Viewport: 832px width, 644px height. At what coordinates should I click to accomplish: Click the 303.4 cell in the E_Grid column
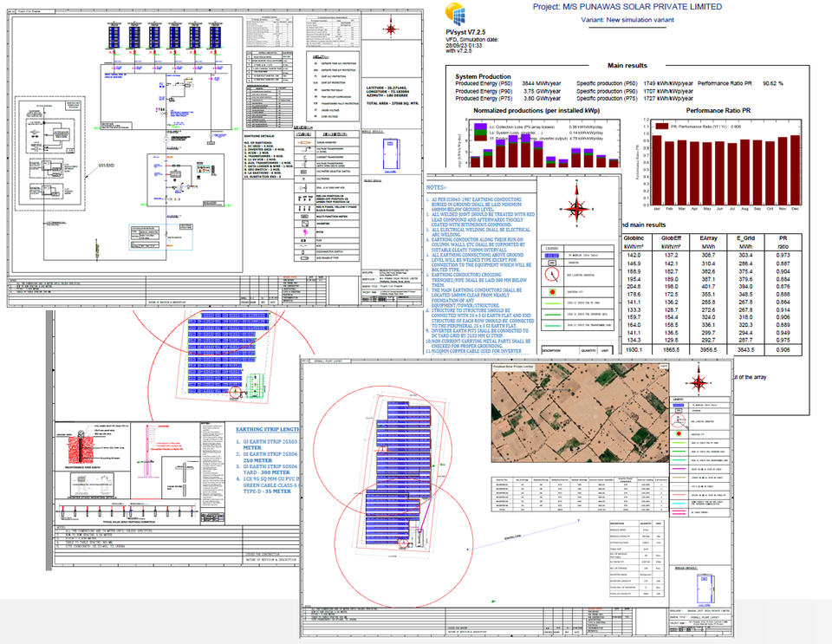pyautogui.click(x=745, y=255)
